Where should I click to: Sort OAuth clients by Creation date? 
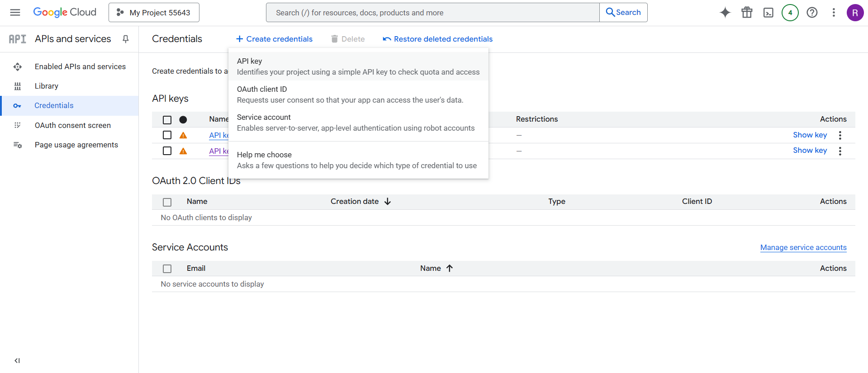click(x=355, y=201)
